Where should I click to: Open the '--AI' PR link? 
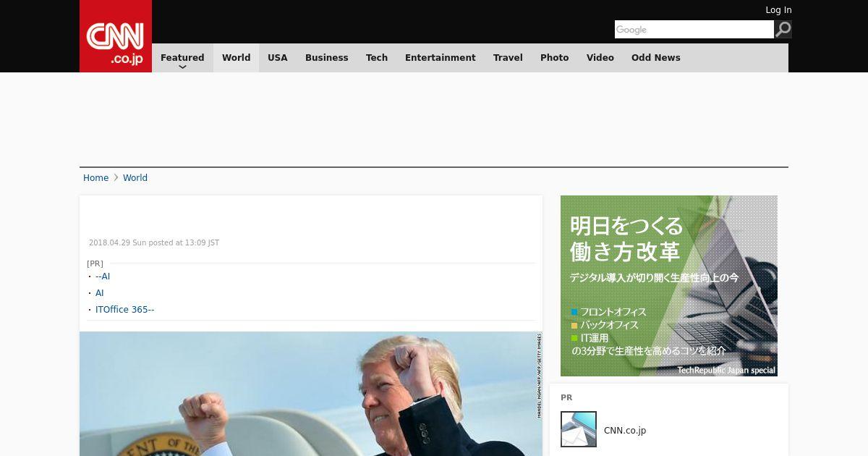tap(103, 276)
